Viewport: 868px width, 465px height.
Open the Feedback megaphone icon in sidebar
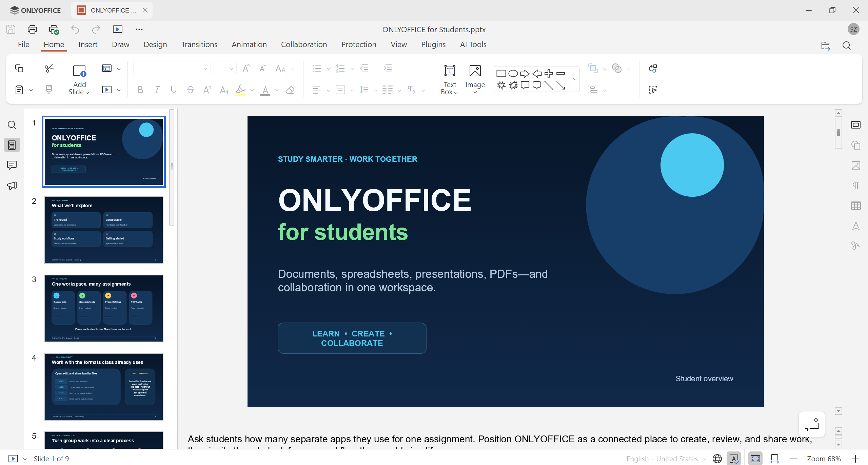12,186
